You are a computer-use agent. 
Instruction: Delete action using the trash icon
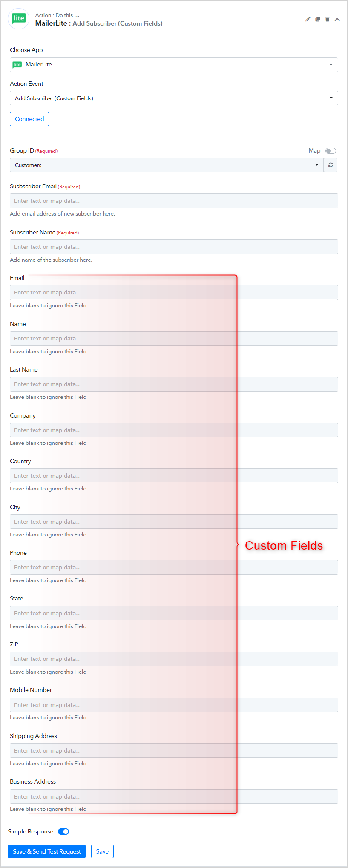[328, 19]
